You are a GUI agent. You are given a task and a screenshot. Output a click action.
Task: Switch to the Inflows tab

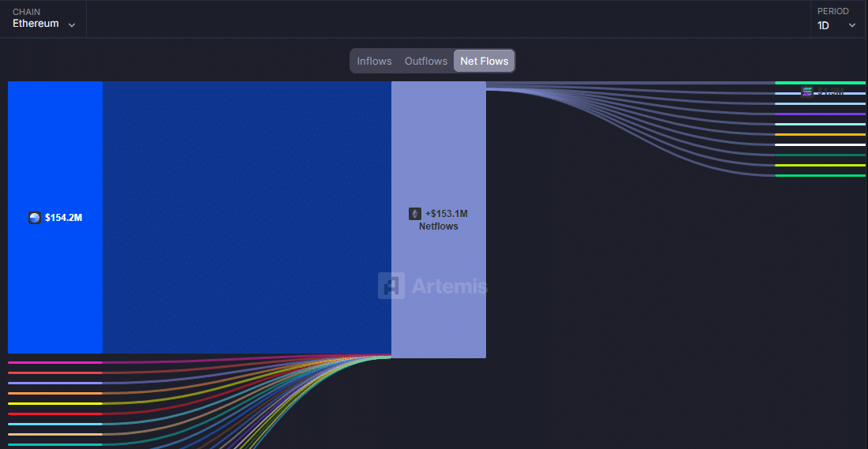click(374, 61)
